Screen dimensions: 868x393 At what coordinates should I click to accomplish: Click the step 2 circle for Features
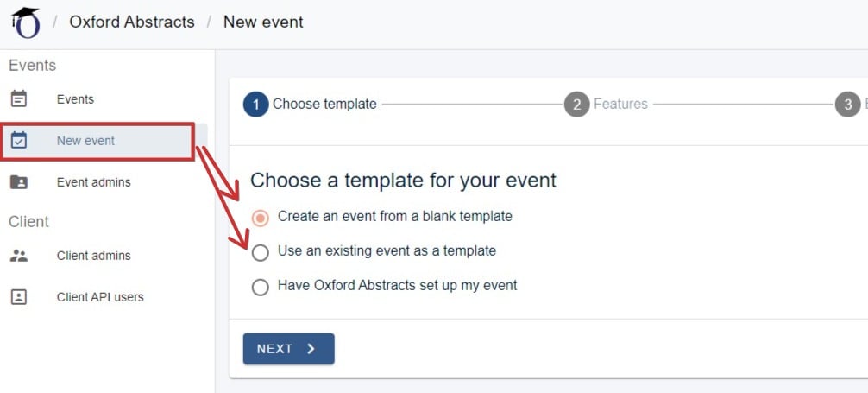pos(577,105)
